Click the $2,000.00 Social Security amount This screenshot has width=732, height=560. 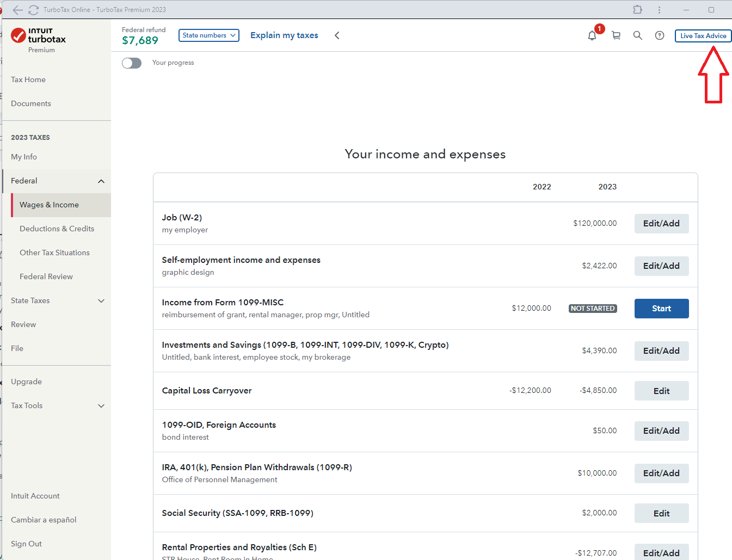[x=599, y=513]
